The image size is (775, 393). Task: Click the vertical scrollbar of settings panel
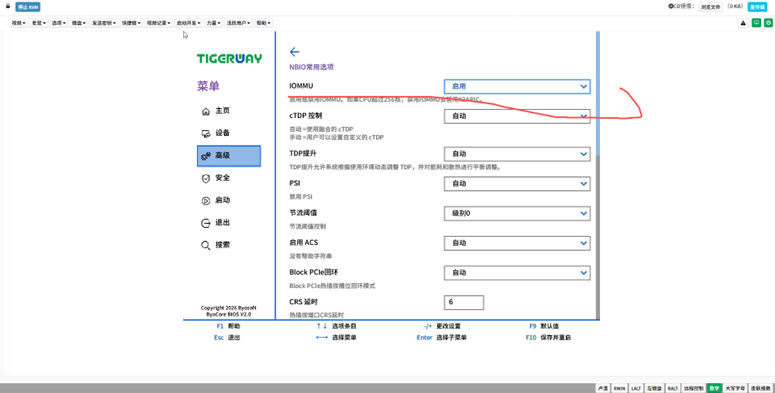click(598, 175)
